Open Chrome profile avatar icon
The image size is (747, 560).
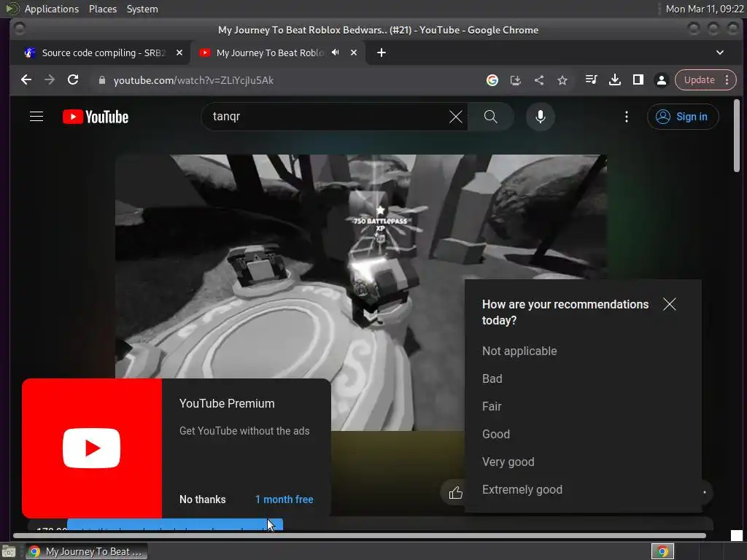tap(661, 80)
